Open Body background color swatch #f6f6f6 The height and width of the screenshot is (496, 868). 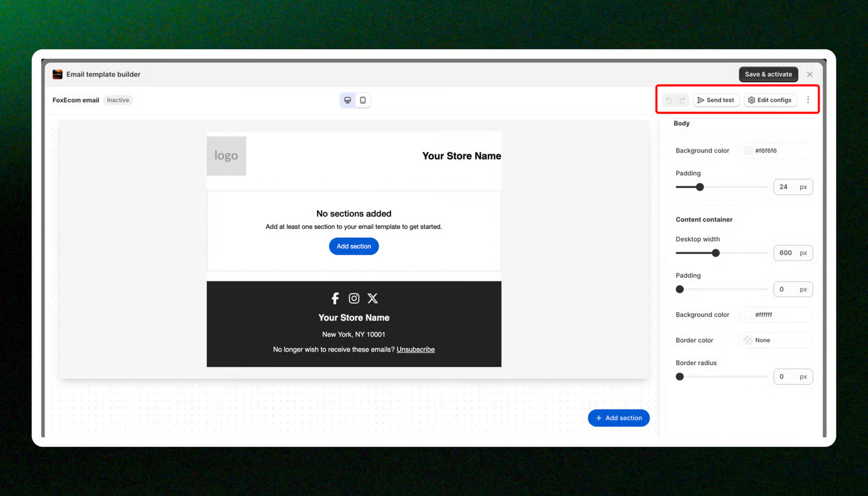click(x=748, y=151)
